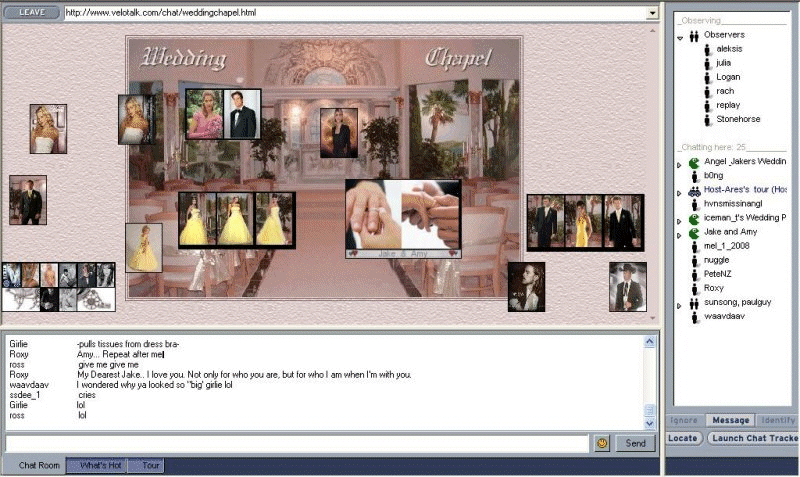Click the person icon next to PeteNZ
Screen dimensions: 800x477
[693, 273]
